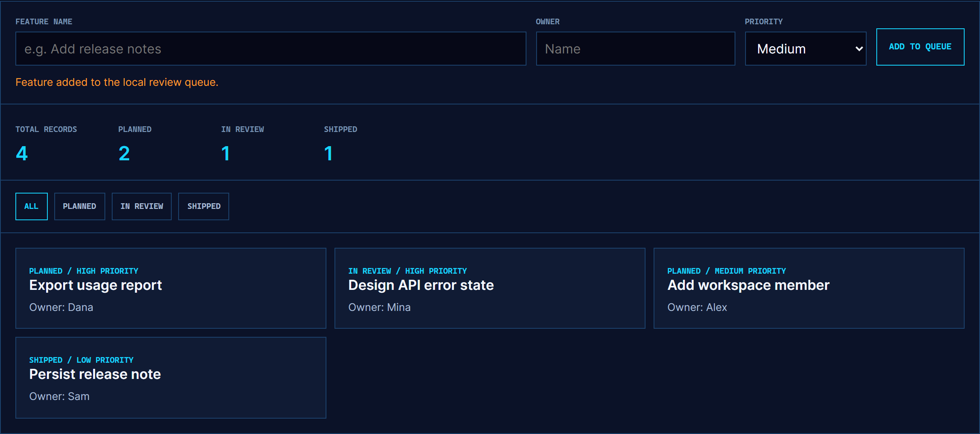
Task: Click the Persist release note card
Action: [x=170, y=378]
